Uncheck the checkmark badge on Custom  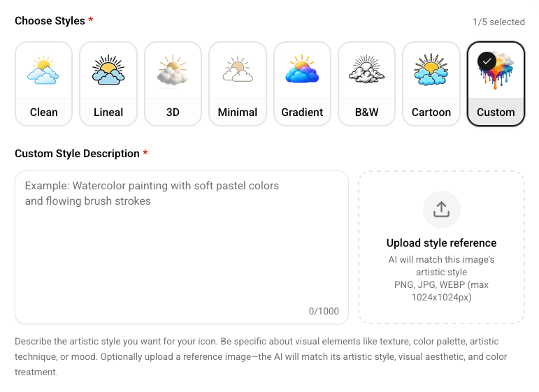(487, 61)
